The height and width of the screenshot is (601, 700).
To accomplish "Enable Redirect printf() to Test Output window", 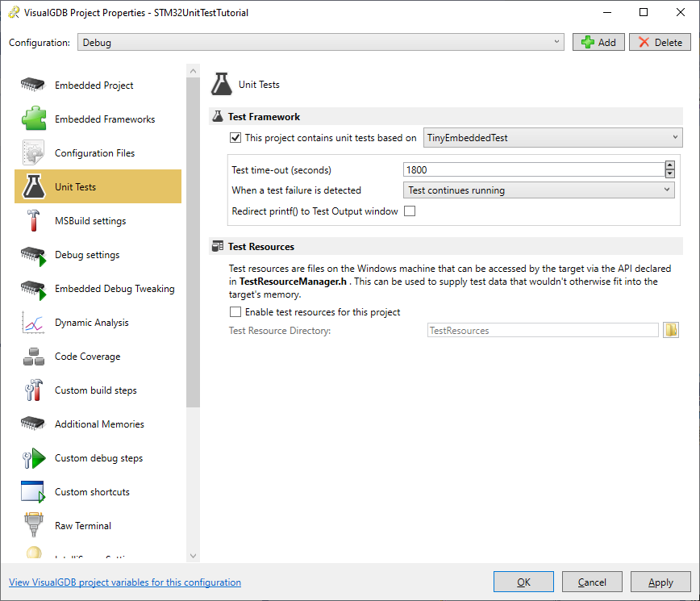I will point(410,211).
